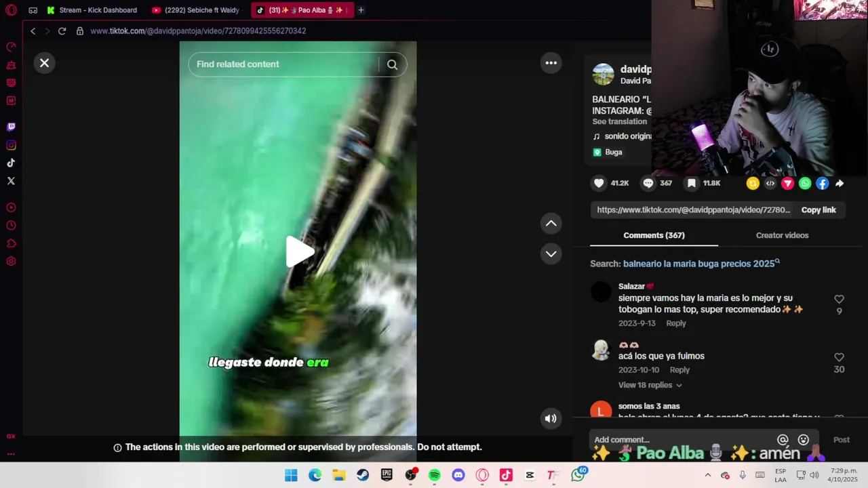Click the address bar URL
This screenshot has height=488, width=868.
(x=198, y=31)
